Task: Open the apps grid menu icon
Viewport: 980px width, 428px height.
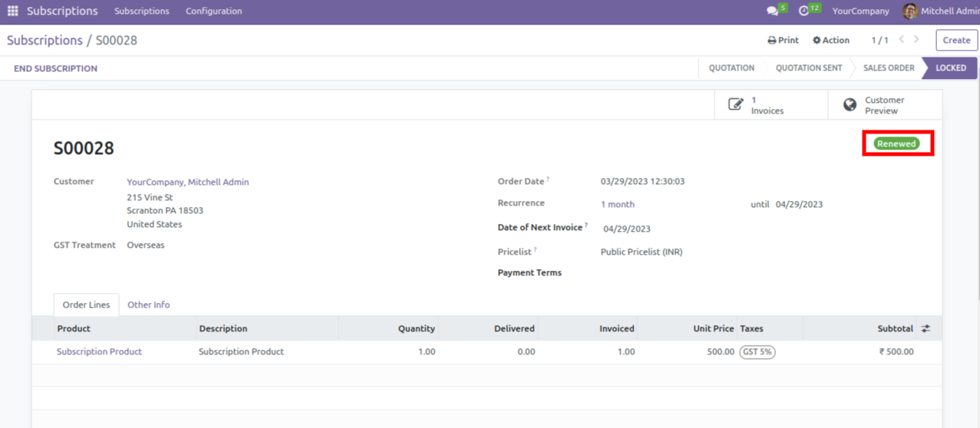Action: click(x=12, y=12)
